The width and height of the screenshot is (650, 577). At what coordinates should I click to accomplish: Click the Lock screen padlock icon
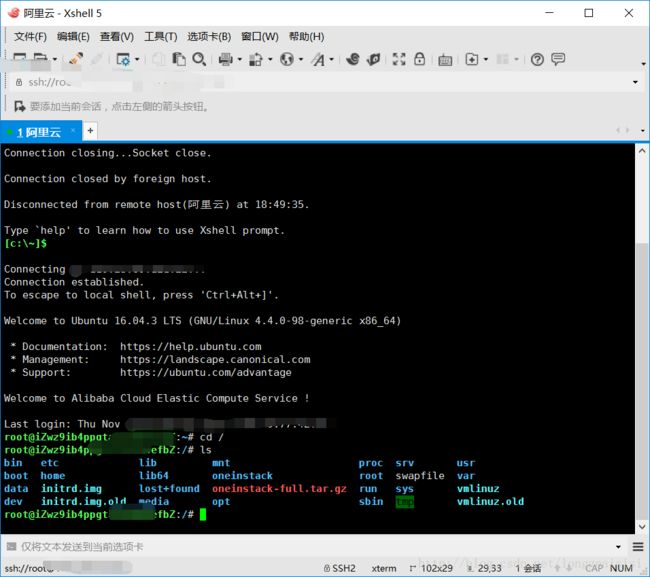tap(420, 59)
